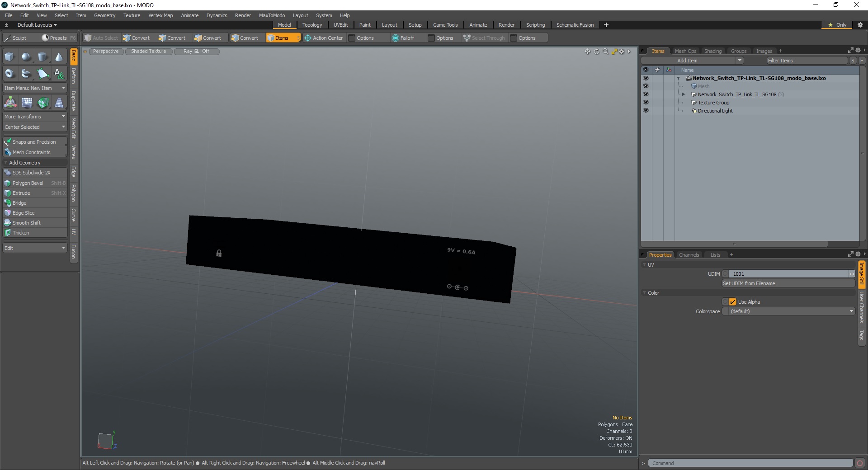Open the Colorspace (default) dropdown
868x470 pixels.
coord(788,311)
